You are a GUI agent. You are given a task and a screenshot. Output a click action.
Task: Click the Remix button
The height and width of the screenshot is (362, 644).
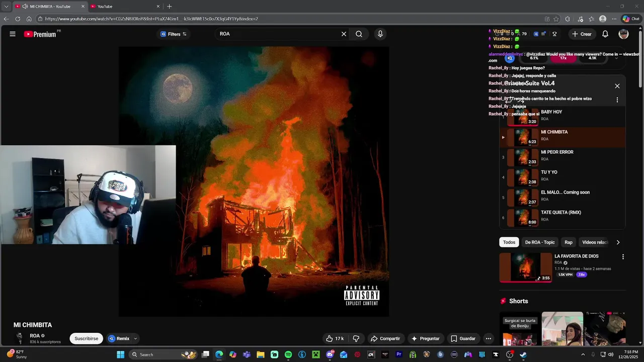[x=119, y=339]
